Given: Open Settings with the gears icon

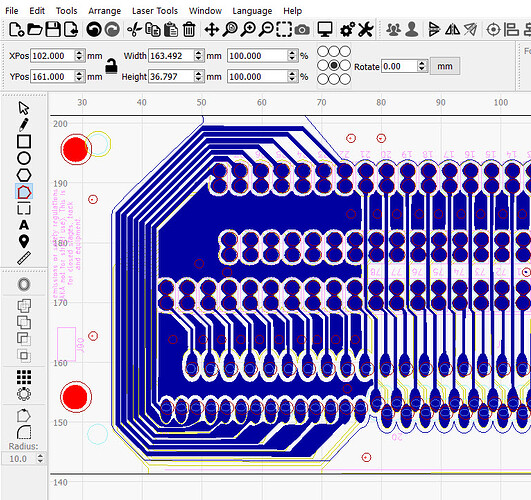Looking at the screenshot, I should tap(347, 29).
